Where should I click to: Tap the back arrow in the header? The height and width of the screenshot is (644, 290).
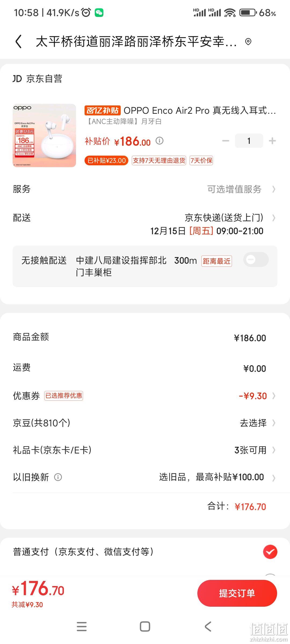pyautogui.click(x=18, y=42)
